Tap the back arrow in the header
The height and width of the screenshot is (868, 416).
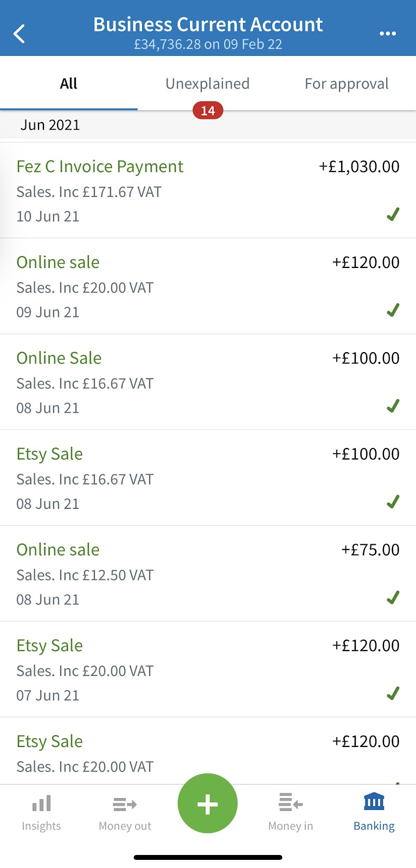click(x=20, y=34)
